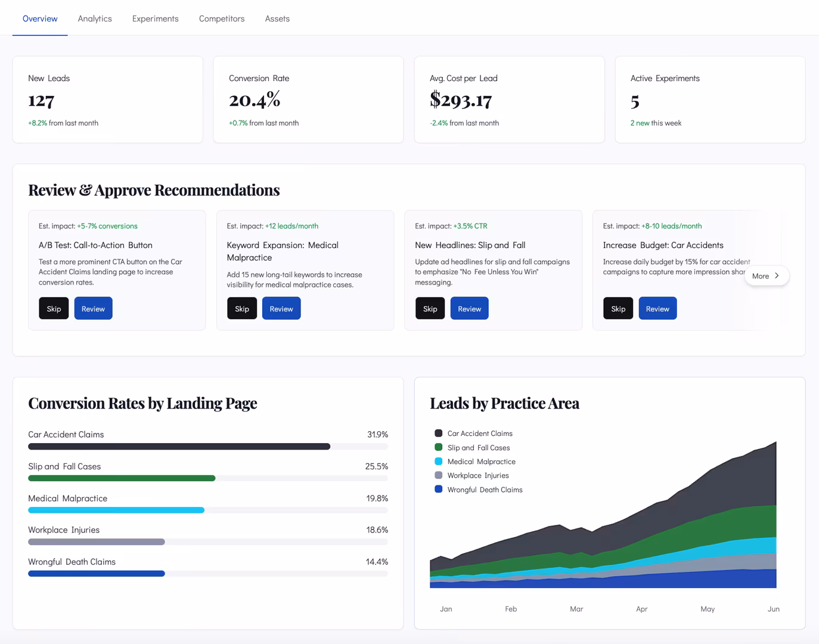Review the Increase Budget Car Accidents recommendation
The width and height of the screenshot is (819, 644).
click(x=657, y=308)
